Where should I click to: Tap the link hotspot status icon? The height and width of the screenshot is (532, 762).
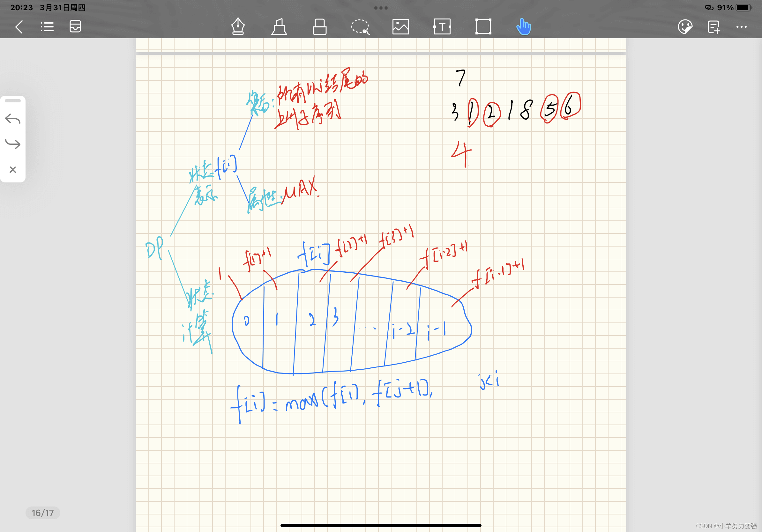pos(709,8)
